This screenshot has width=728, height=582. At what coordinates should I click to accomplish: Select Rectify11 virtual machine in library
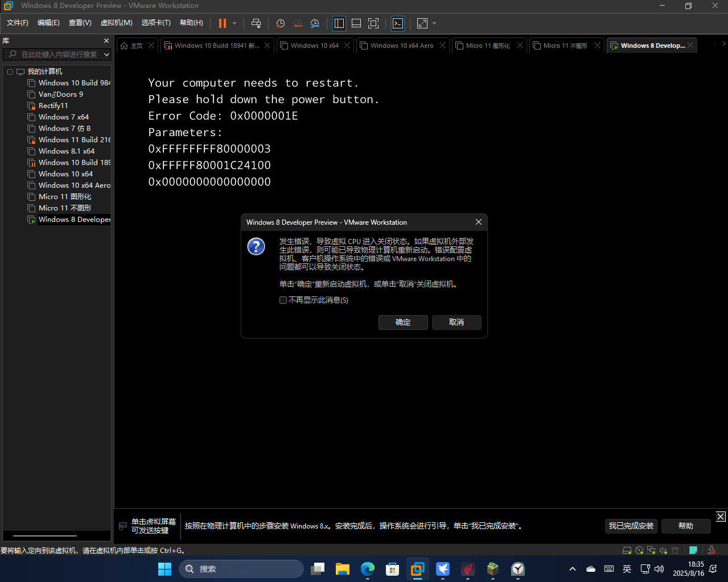(48, 106)
